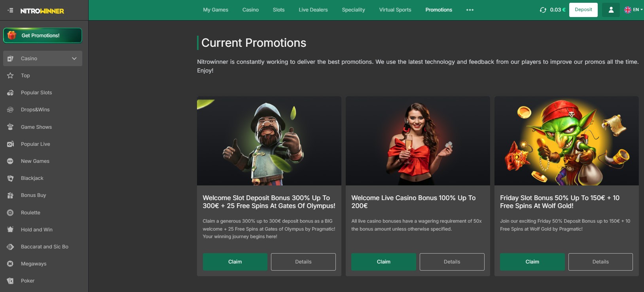This screenshot has height=292, width=644.
Task: Open the EN language dropdown arrow
Action: pos(641,10)
